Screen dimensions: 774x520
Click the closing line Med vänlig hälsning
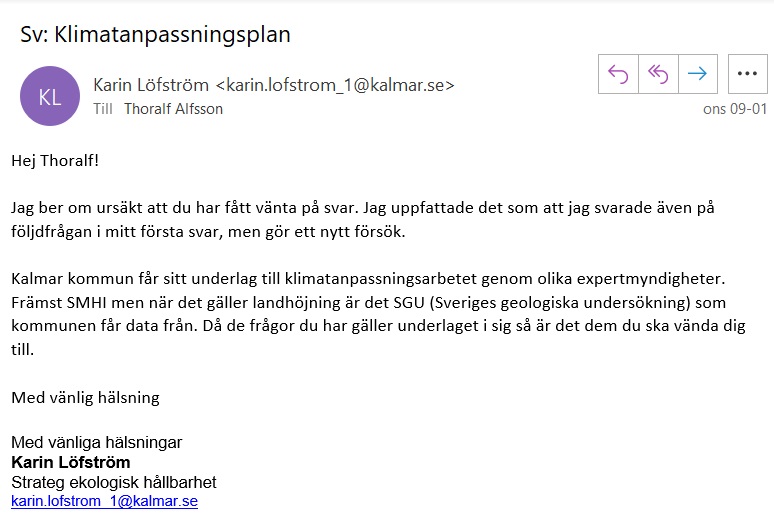[85, 397]
